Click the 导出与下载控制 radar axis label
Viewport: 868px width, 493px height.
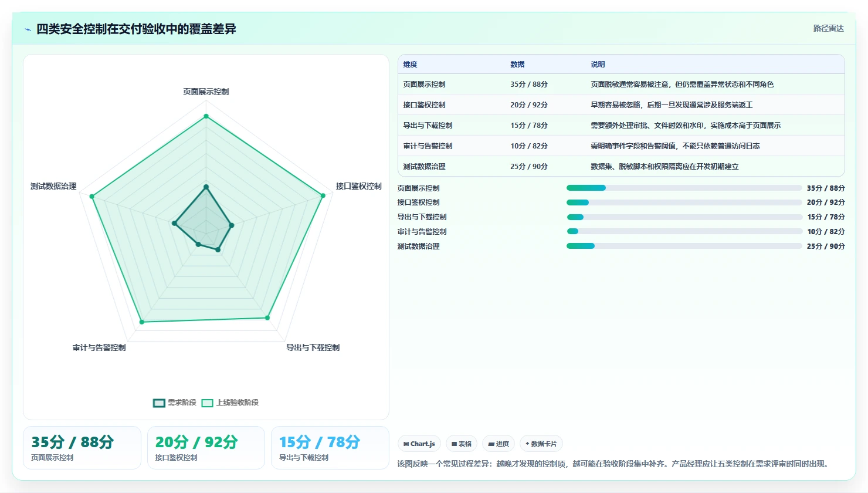pyautogui.click(x=313, y=347)
